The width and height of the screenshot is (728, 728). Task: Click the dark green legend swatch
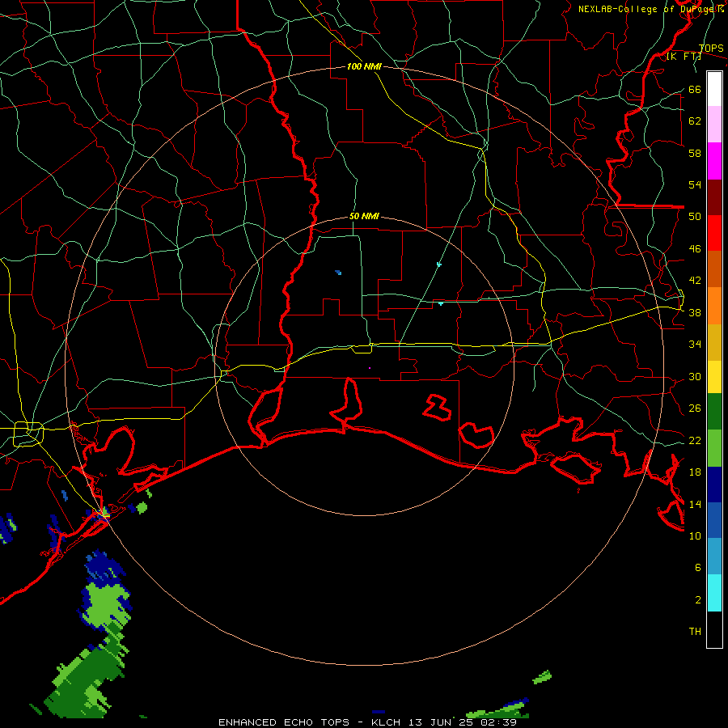pos(714,412)
